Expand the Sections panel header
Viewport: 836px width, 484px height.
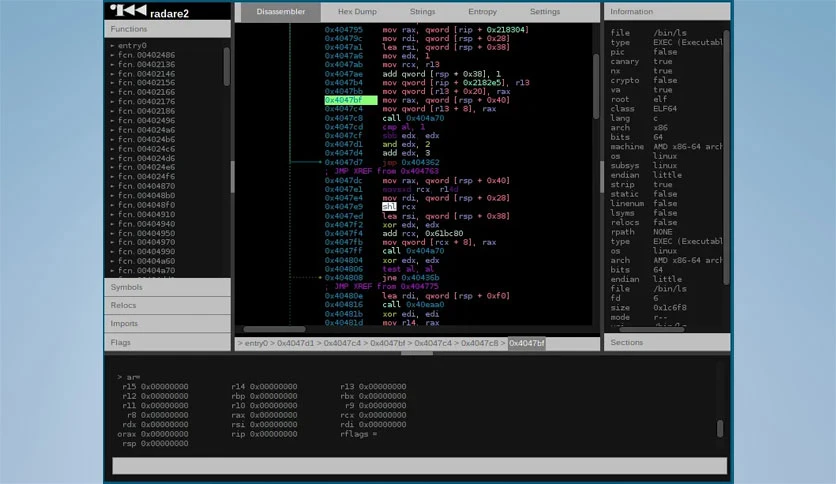coord(666,342)
